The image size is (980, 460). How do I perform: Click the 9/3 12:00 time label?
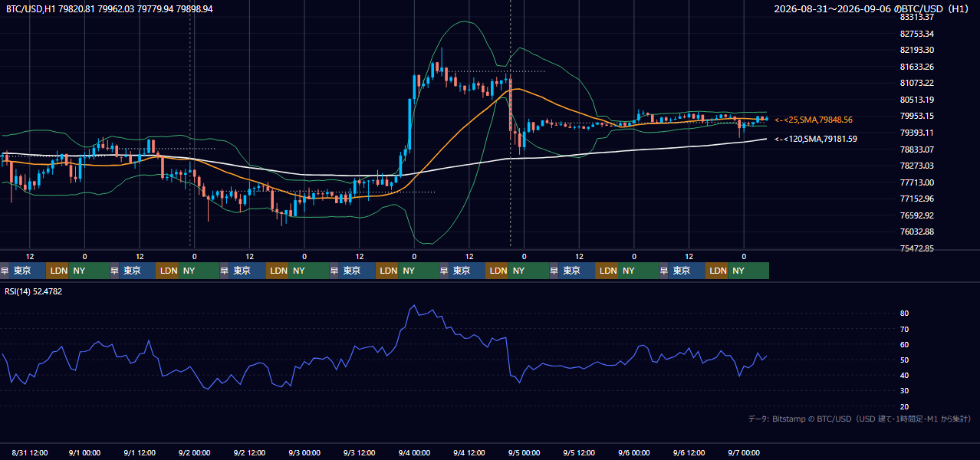click(x=359, y=452)
